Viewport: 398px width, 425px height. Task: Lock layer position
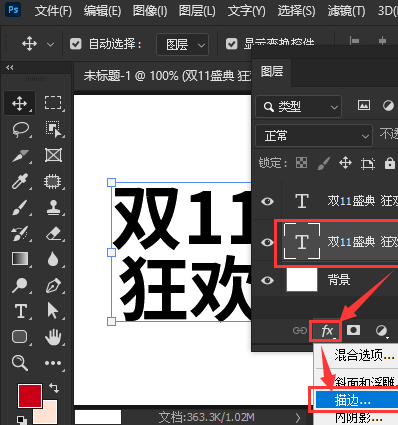point(345,163)
